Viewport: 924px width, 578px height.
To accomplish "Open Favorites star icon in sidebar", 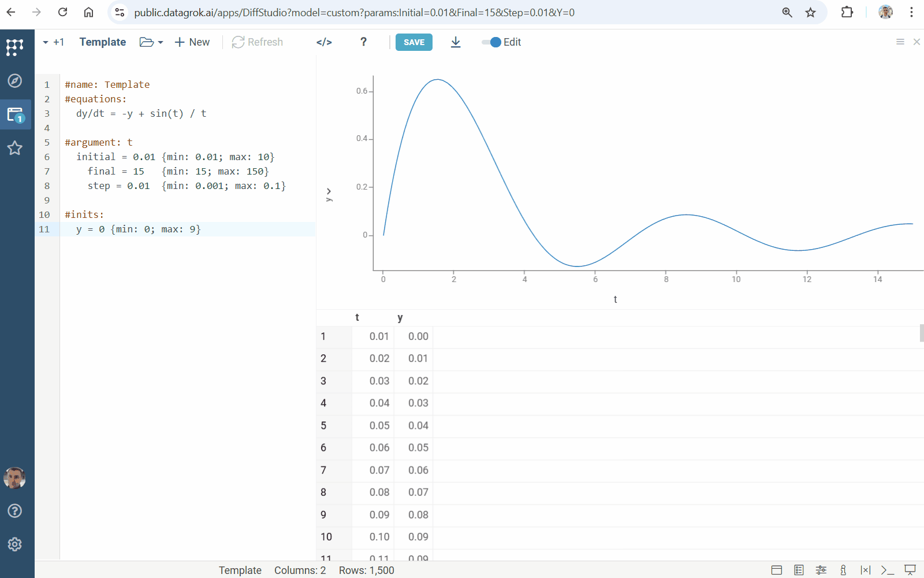I will click(14, 148).
